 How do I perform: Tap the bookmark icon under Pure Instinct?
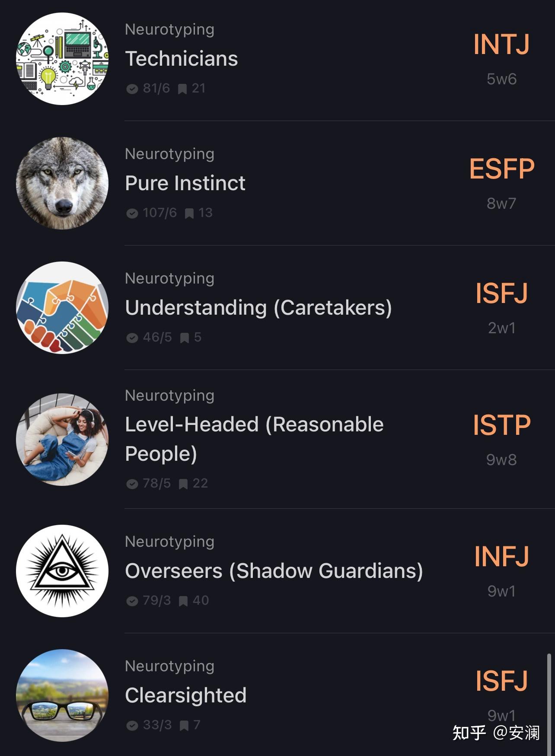(x=189, y=214)
